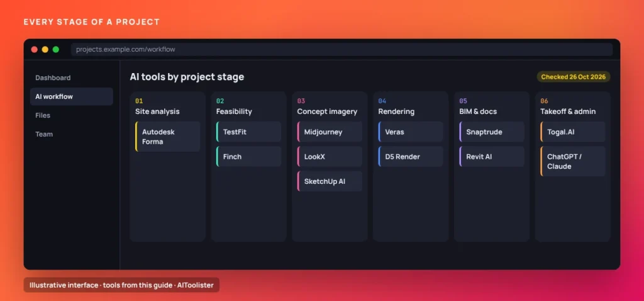
Task: Click the BIM & docs column heading
Action: [x=478, y=111]
